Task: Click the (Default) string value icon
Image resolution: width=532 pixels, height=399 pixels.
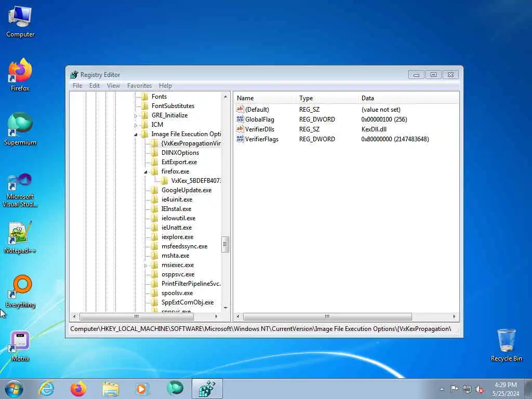Action: tap(240, 109)
